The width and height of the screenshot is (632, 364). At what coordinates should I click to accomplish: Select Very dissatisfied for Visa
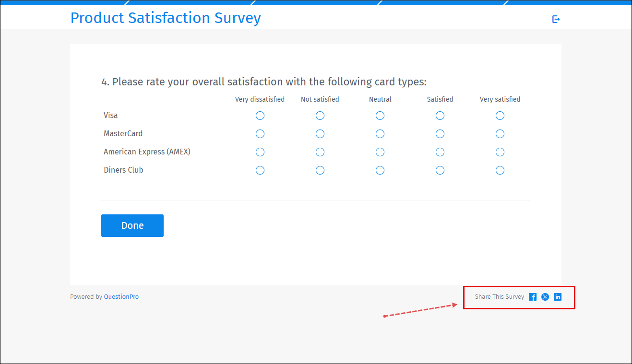(x=260, y=116)
